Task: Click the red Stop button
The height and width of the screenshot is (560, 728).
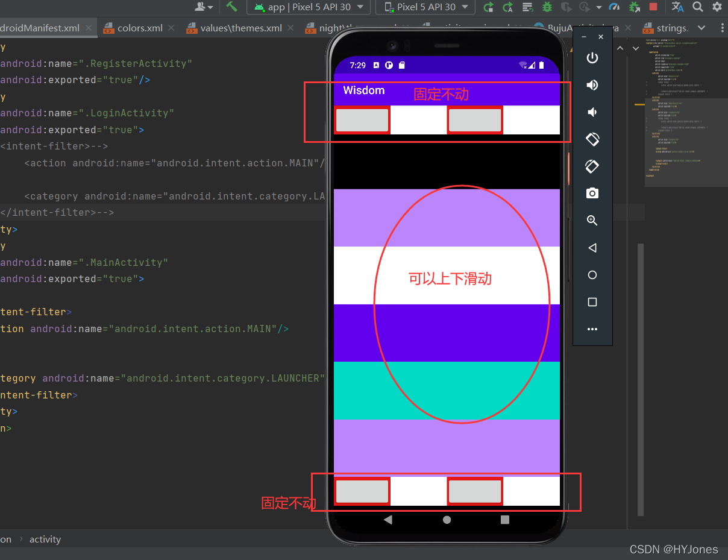Action: click(x=653, y=7)
